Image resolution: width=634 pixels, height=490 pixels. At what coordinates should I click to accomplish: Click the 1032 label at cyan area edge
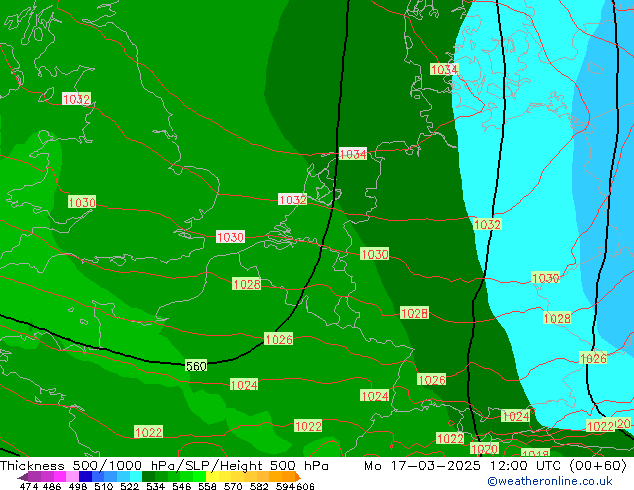coord(487,224)
